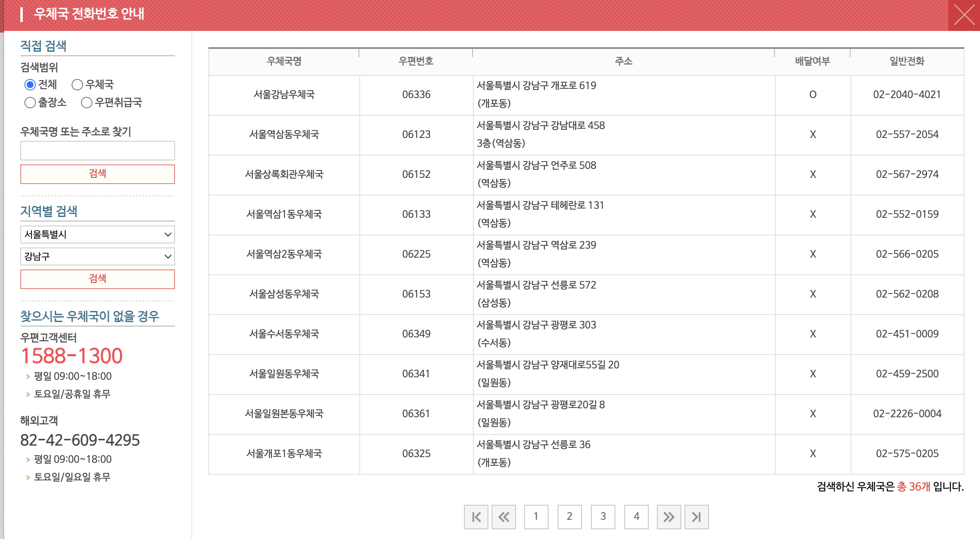This screenshot has height=539, width=980.
Task: Navigate to page 3
Action: tap(603, 517)
